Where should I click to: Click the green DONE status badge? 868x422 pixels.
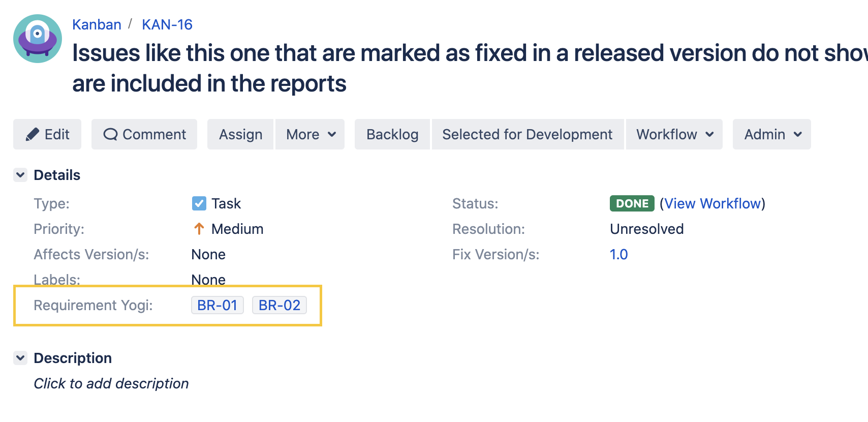pos(632,203)
